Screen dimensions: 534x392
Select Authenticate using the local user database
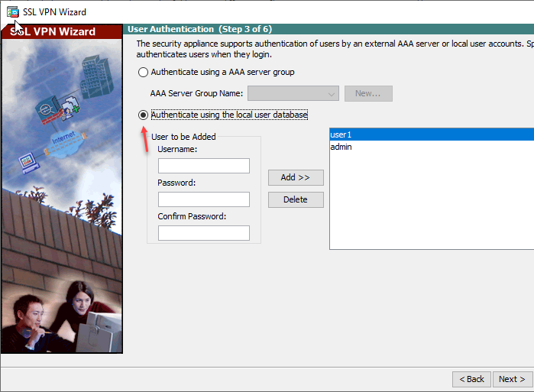[x=143, y=115]
